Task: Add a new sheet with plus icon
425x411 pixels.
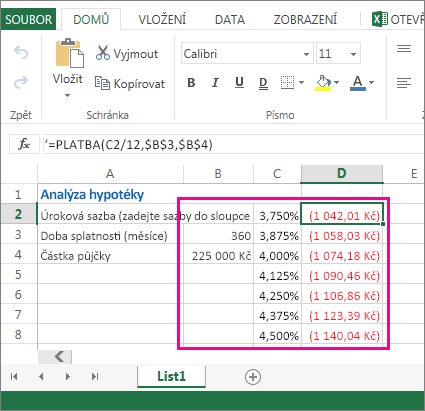Action: [253, 377]
